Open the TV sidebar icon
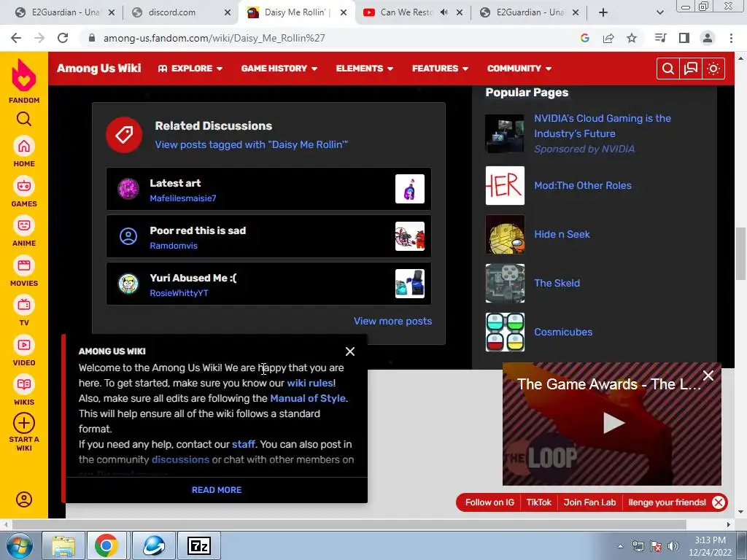Screen dimensions: 747x560 tap(24, 305)
